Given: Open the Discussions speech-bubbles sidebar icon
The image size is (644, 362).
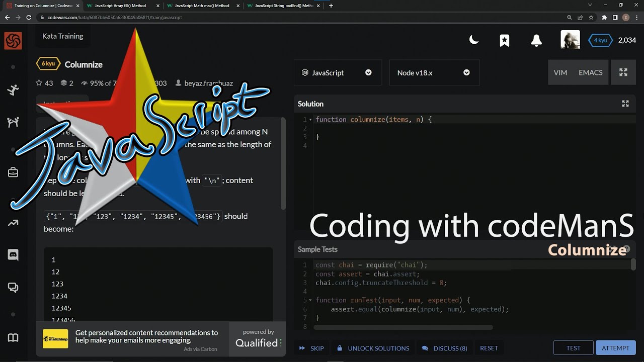Looking at the screenshot, I should pyautogui.click(x=13, y=288).
